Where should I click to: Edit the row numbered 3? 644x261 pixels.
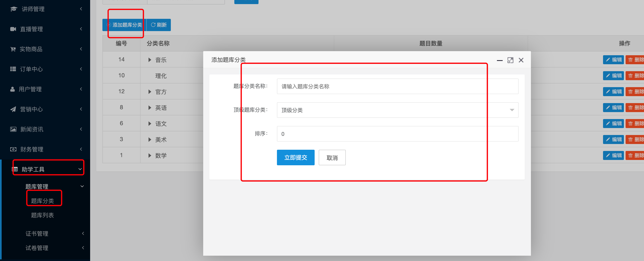coord(613,140)
